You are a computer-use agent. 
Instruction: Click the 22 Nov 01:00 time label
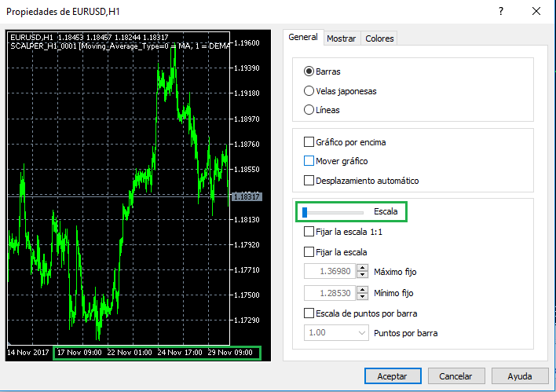coord(130,352)
